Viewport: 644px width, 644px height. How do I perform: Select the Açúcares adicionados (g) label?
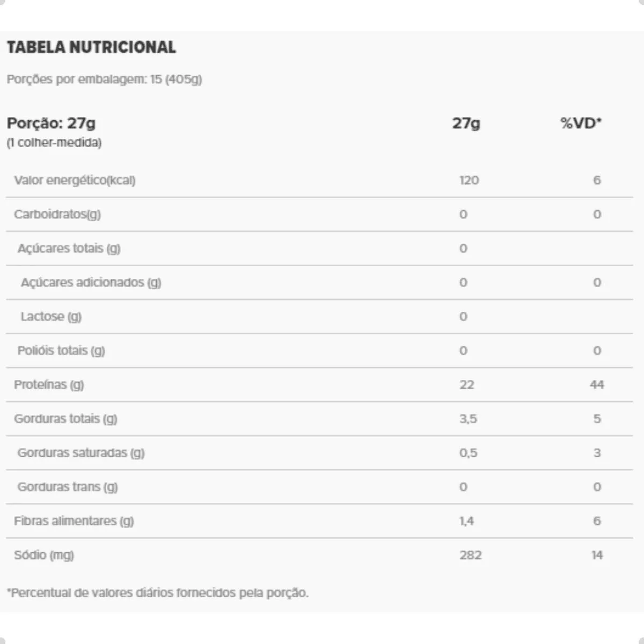click(91, 282)
